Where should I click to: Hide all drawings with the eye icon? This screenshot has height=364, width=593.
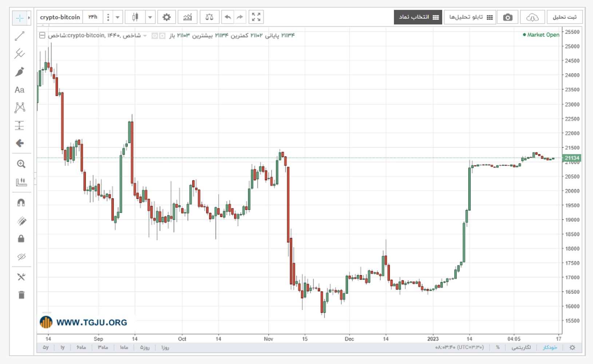pos(21,257)
